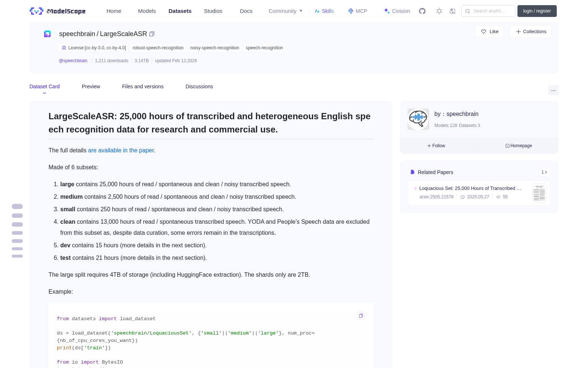This screenshot has height=368, width=588.
Task: Click the search magnifier icon
Action: [467, 11]
